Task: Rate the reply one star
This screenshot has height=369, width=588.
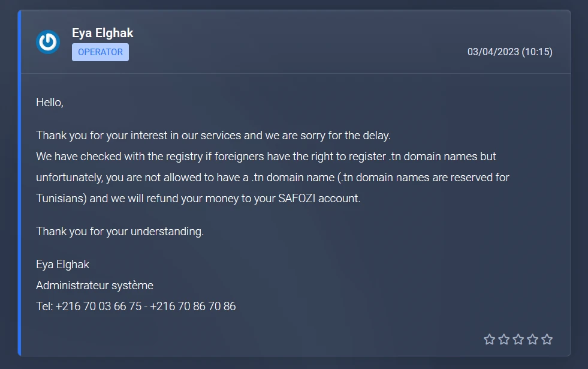Action: [x=489, y=340]
